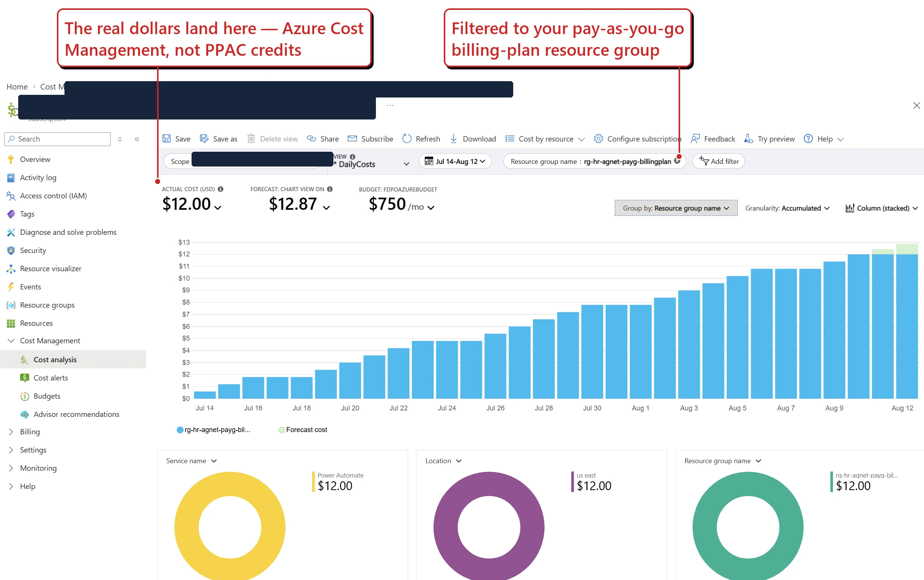Image resolution: width=924 pixels, height=580 pixels.
Task: Open the Group by Resource group name dropdown
Action: click(x=676, y=208)
